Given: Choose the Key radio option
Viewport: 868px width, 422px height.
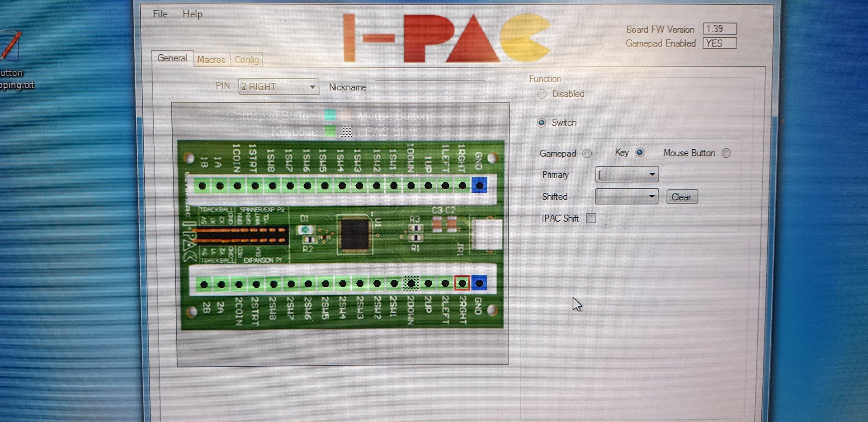Looking at the screenshot, I should click(x=640, y=152).
